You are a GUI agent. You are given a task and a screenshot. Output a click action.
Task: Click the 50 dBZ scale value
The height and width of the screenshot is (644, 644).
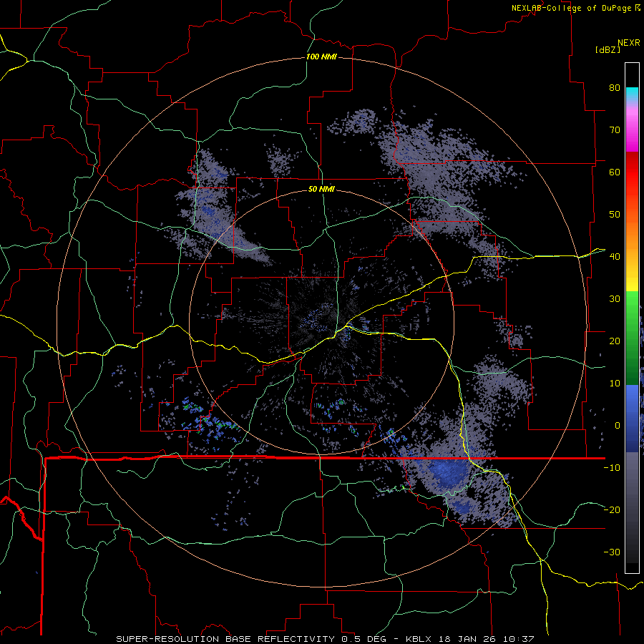[615, 215]
